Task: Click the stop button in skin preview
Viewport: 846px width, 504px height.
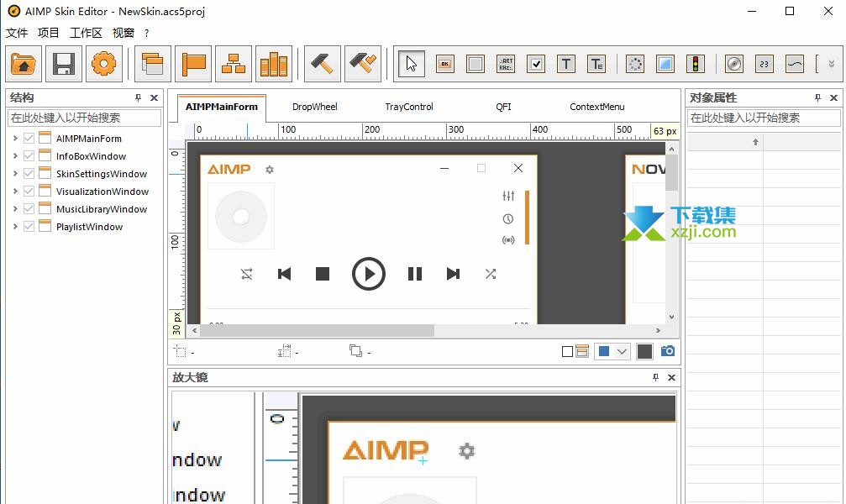Action: (x=322, y=274)
